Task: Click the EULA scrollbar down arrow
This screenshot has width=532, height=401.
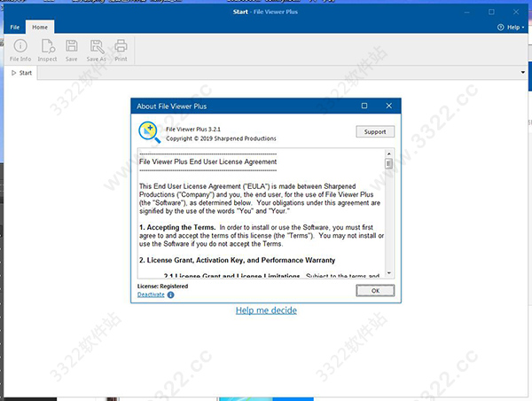Action: pos(389,273)
